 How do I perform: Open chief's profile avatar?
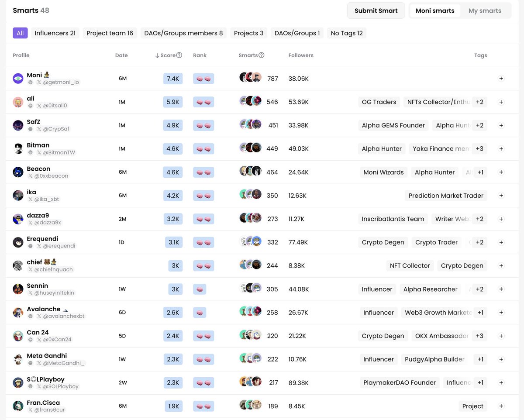[x=18, y=265]
